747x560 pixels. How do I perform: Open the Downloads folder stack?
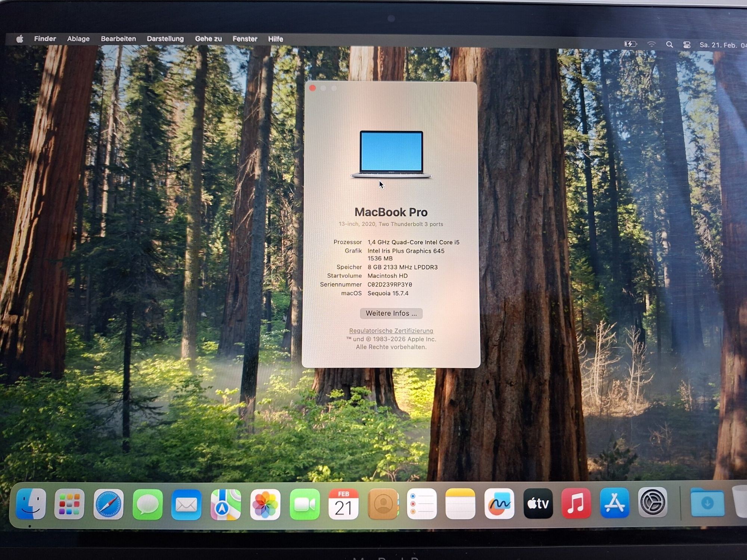pos(707,503)
